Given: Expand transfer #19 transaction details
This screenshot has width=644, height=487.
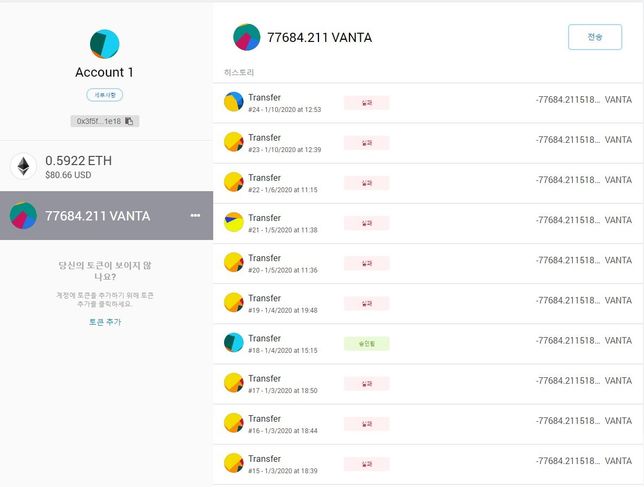Looking at the screenshot, I should [427, 302].
